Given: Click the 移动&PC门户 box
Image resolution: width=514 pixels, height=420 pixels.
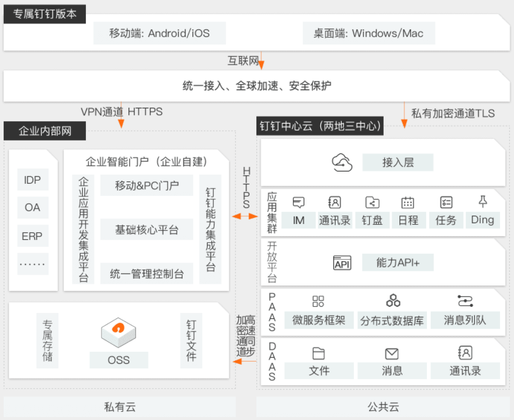Looking at the screenshot, I should (147, 186).
